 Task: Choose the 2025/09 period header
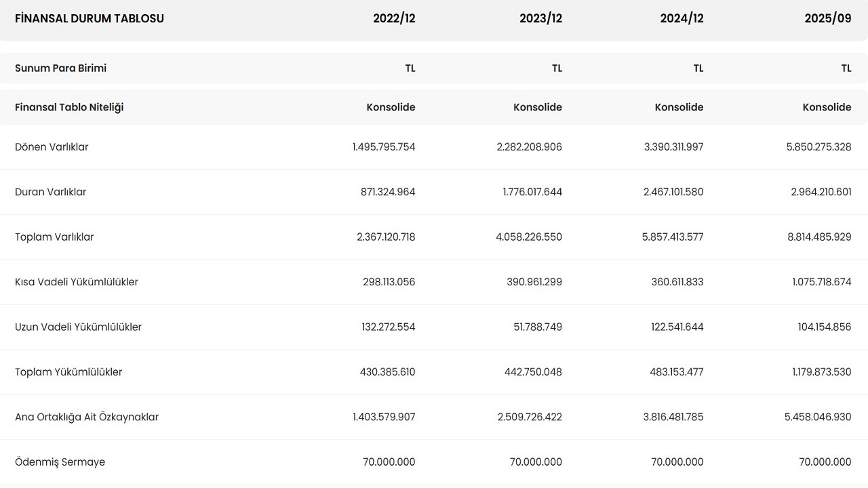827,18
